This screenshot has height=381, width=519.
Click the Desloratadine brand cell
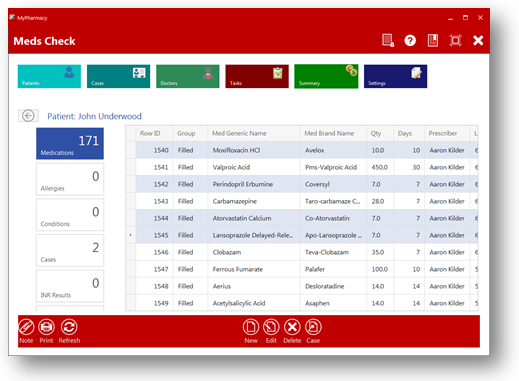(333, 286)
